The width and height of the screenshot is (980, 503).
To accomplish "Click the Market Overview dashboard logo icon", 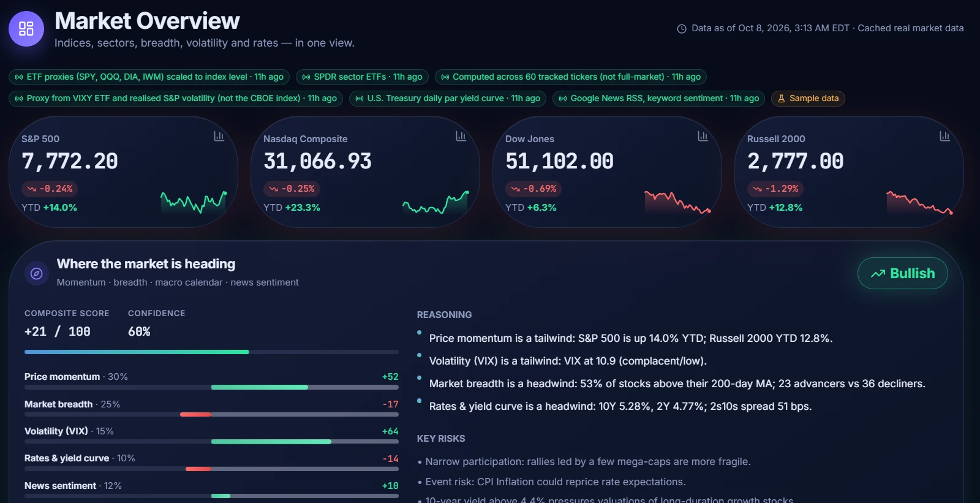I will coord(26,29).
